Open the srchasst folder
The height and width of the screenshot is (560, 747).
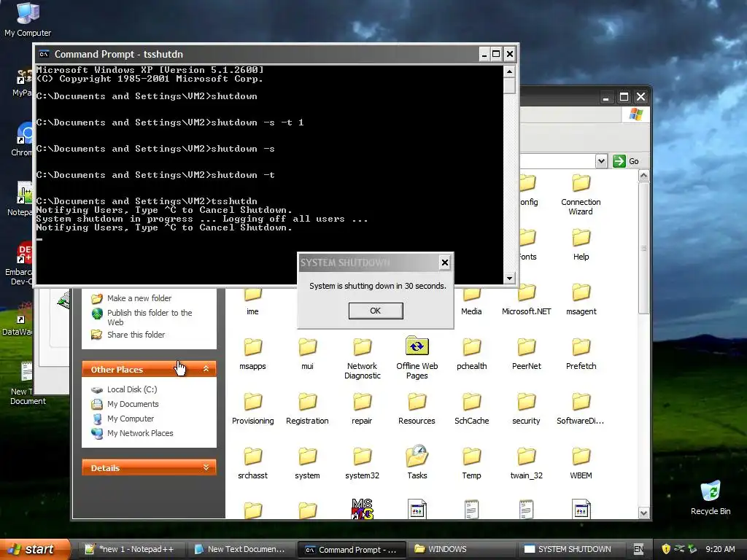coord(252,463)
